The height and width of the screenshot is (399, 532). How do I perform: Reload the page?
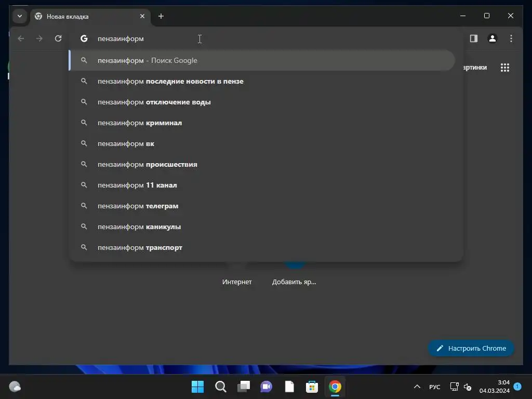[x=58, y=38]
